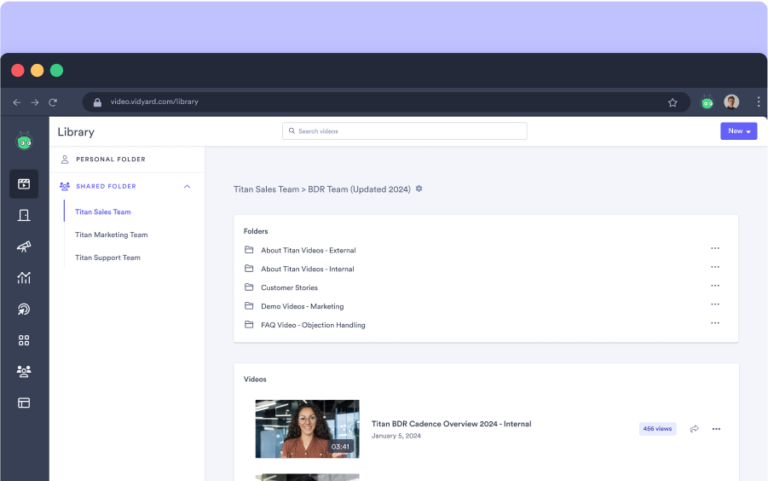This screenshot has width=768, height=481.
Task: Click the telescope icon in left sidebar
Action: point(24,246)
